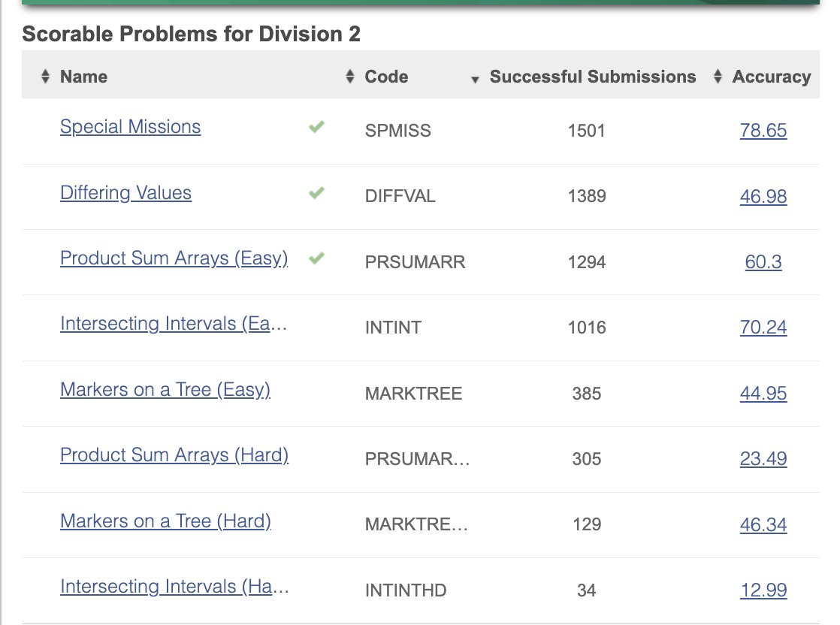The height and width of the screenshot is (625, 840).
Task: Select the MARKTREE code cell
Action: [x=413, y=393]
